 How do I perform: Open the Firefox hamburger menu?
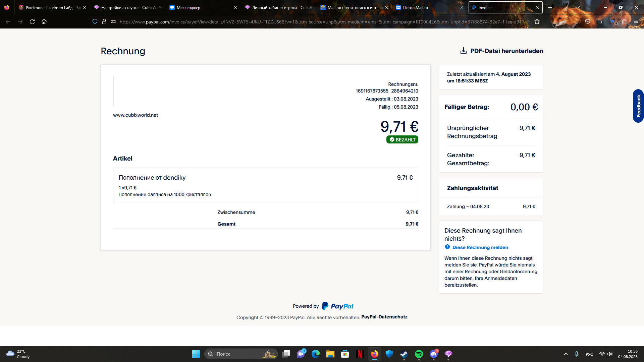[636, 22]
